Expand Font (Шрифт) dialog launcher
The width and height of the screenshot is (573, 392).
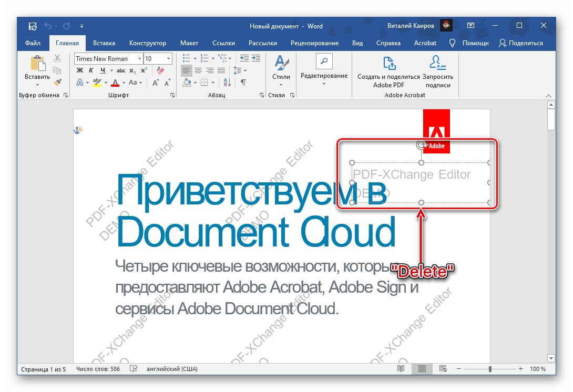click(x=172, y=95)
